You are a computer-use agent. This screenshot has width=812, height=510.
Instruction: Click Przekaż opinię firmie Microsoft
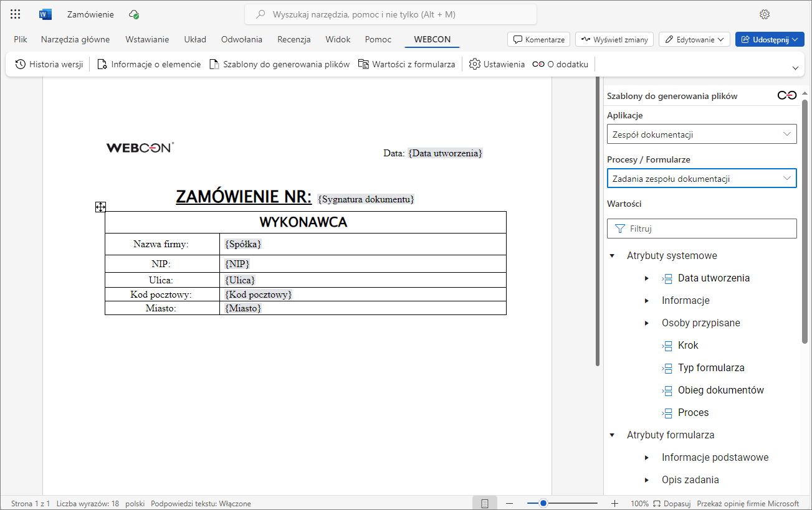(748, 503)
